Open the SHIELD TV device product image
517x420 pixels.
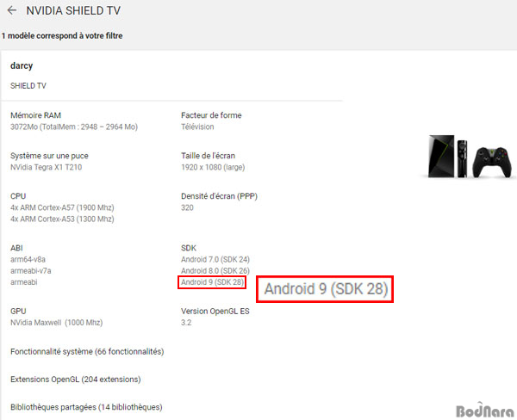pos(468,157)
